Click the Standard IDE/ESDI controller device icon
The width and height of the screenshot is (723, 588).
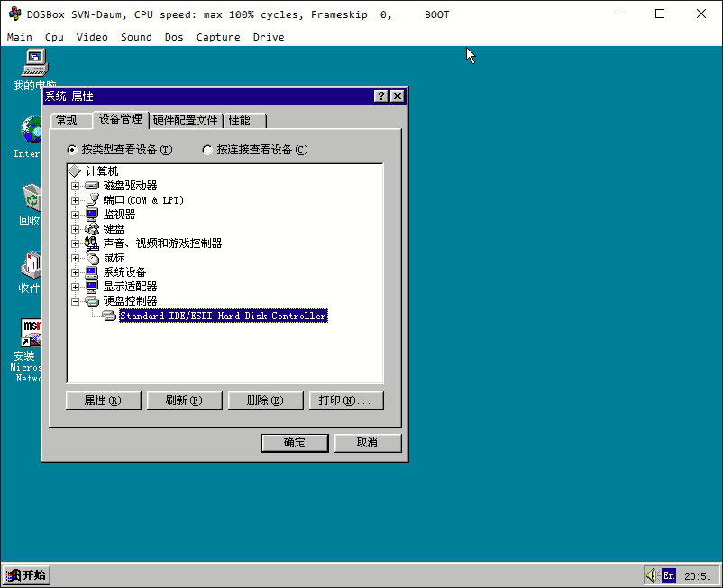[x=109, y=316]
